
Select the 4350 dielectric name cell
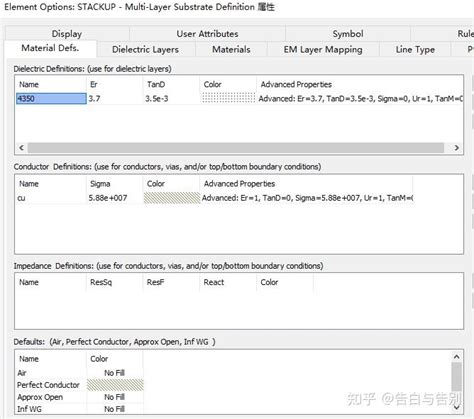pos(51,99)
